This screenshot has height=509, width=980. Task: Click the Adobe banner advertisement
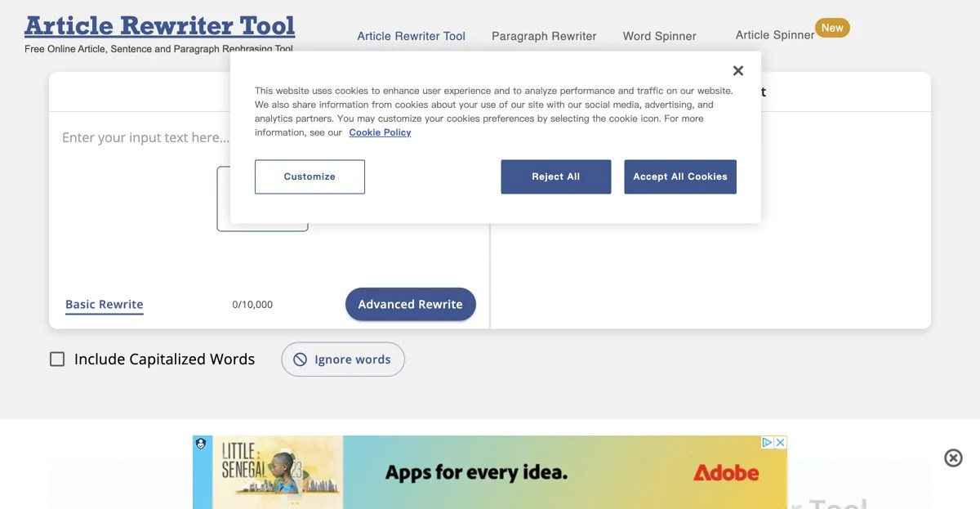click(490, 472)
